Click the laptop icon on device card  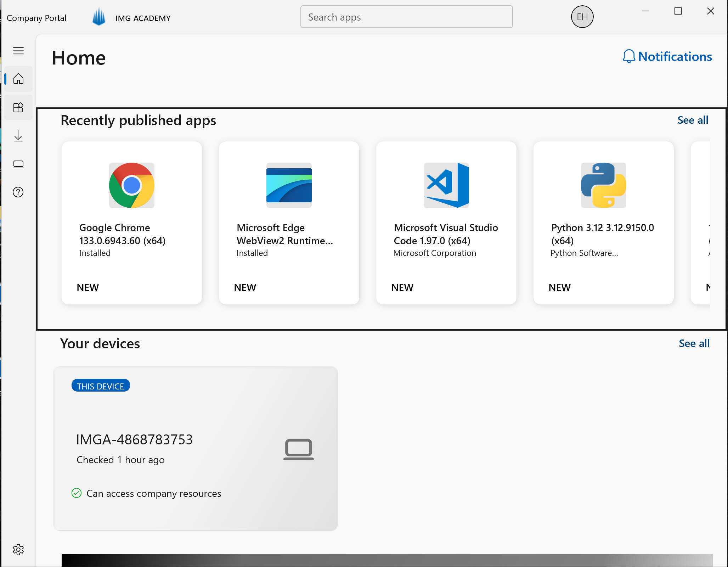pyautogui.click(x=299, y=449)
